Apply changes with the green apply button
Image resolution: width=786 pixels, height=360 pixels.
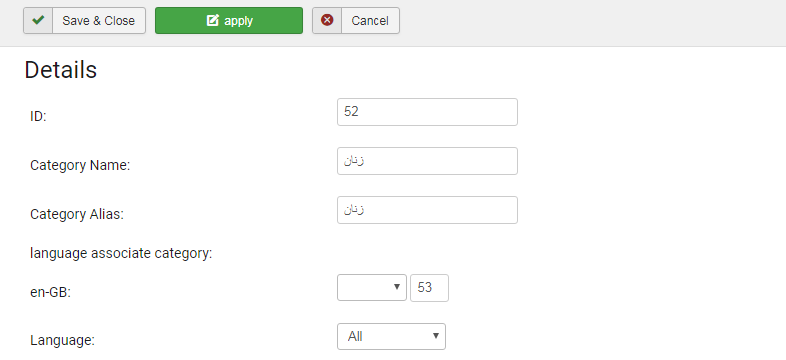[229, 21]
